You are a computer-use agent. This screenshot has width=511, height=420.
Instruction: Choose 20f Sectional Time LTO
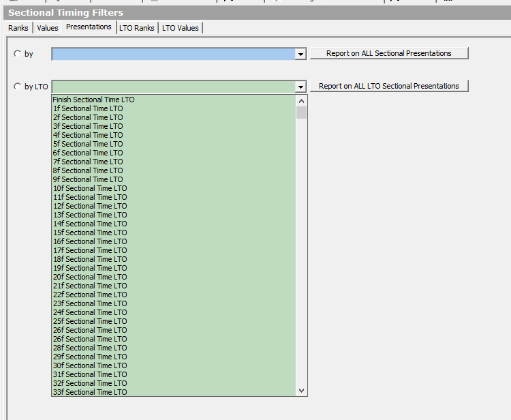[x=174, y=277]
